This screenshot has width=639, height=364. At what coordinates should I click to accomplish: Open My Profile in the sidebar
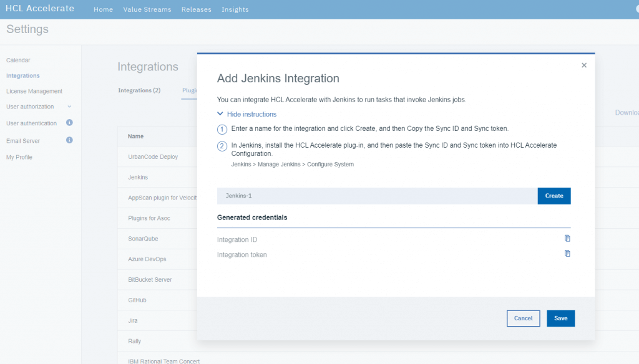click(x=21, y=157)
